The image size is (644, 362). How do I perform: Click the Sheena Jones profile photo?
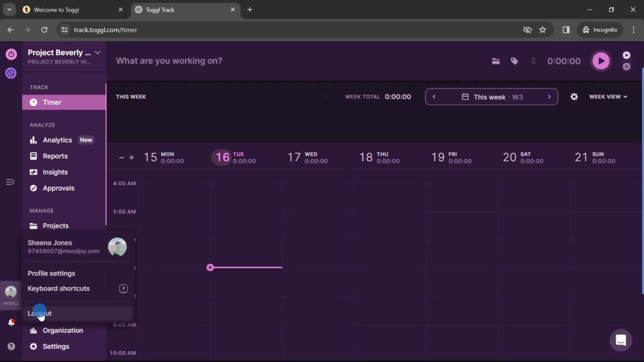coord(117,247)
